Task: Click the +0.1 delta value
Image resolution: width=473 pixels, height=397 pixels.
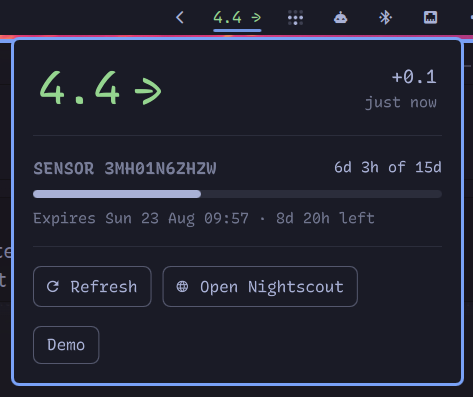Action: pos(414,77)
